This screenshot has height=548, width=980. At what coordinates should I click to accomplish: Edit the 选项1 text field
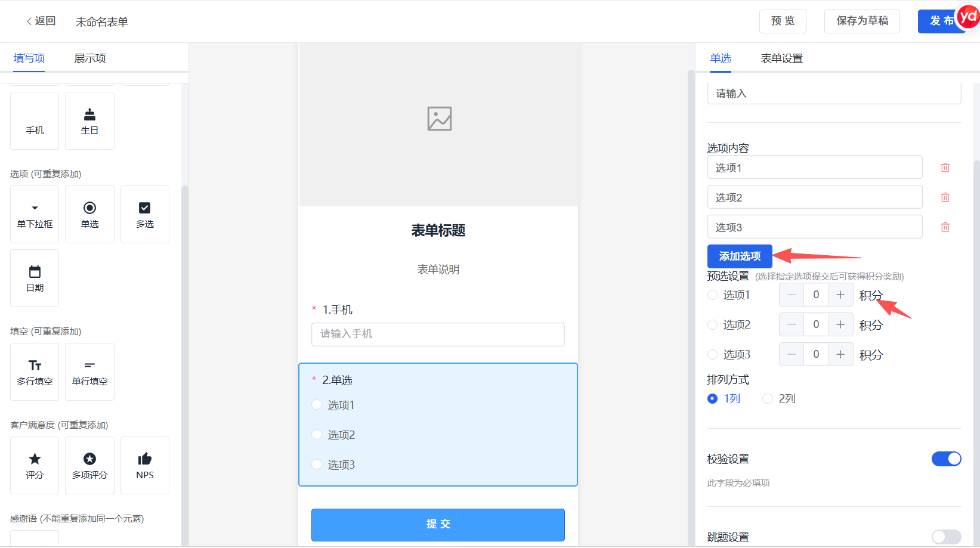click(815, 168)
